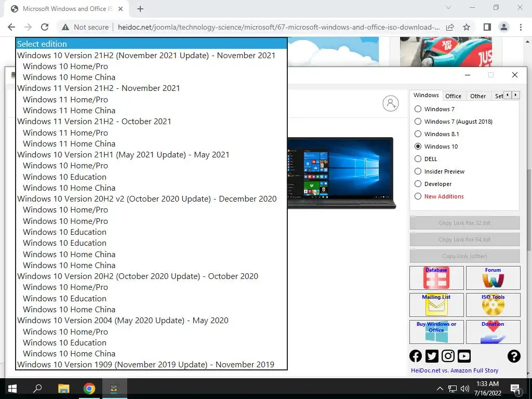The width and height of the screenshot is (532, 399).
Task: Select the DELL radio button
Action: pos(418,159)
